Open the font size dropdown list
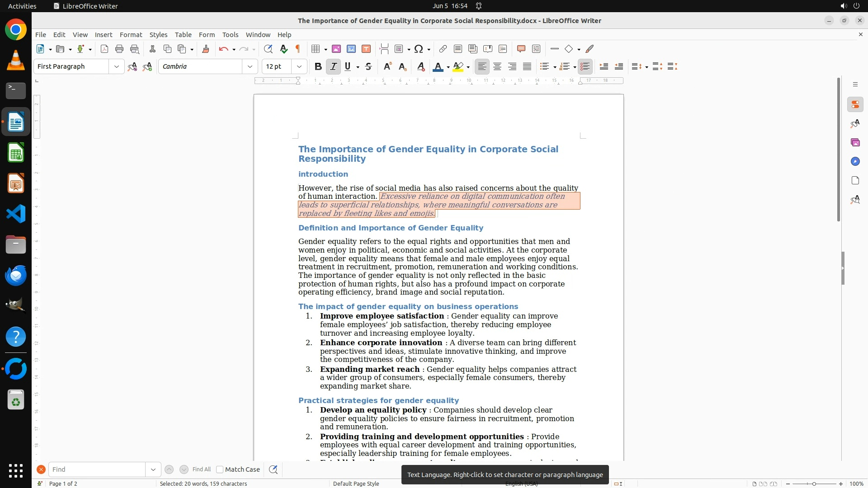The width and height of the screenshot is (868, 488). click(x=299, y=66)
